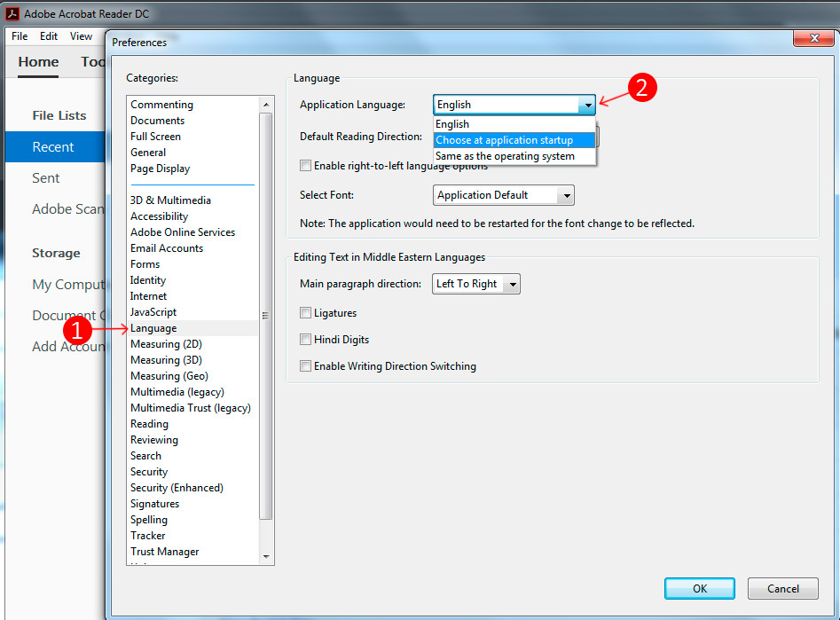This screenshot has width=840, height=620.
Task: Select Email Accounts category
Action: 167,248
